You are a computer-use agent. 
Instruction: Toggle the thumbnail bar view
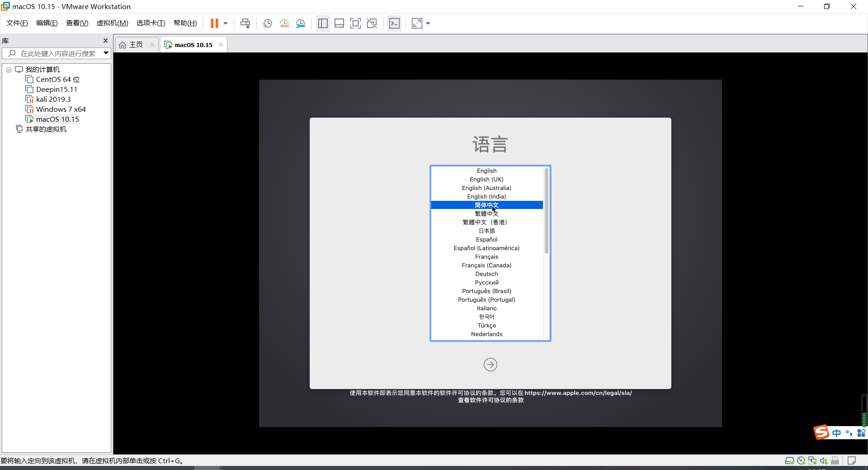point(339,23)
